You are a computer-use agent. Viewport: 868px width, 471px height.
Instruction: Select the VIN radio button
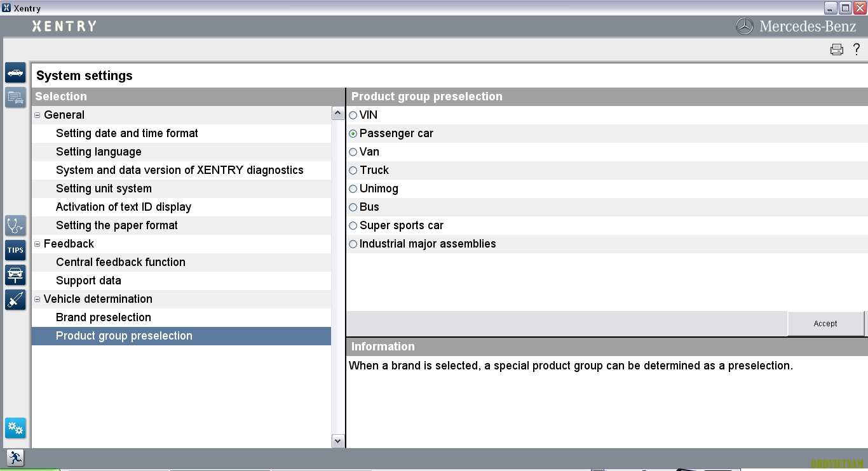(353, 116)
